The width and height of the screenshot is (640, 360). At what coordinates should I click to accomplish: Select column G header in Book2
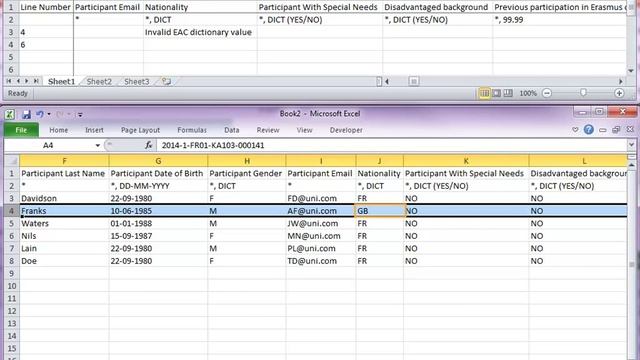tap(158, 161)
